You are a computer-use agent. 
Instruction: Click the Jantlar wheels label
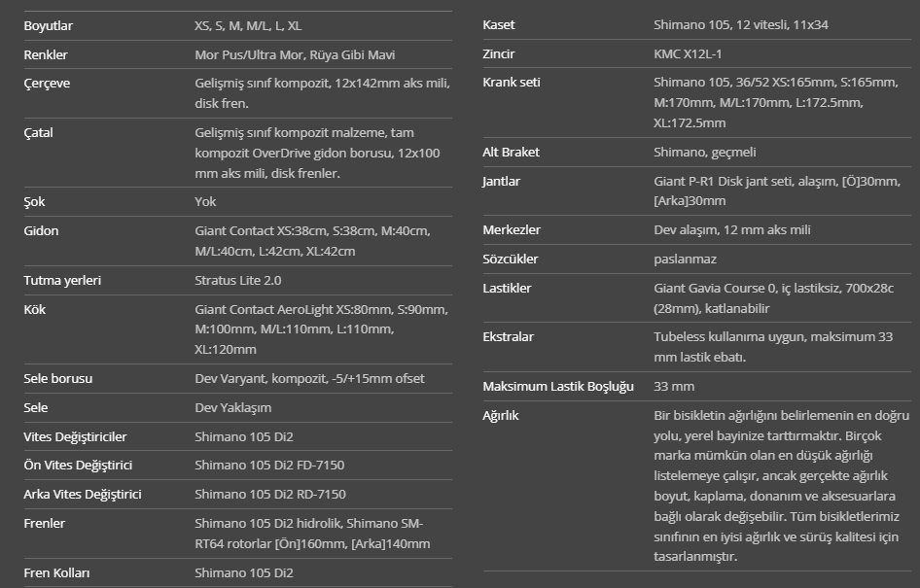501,181
